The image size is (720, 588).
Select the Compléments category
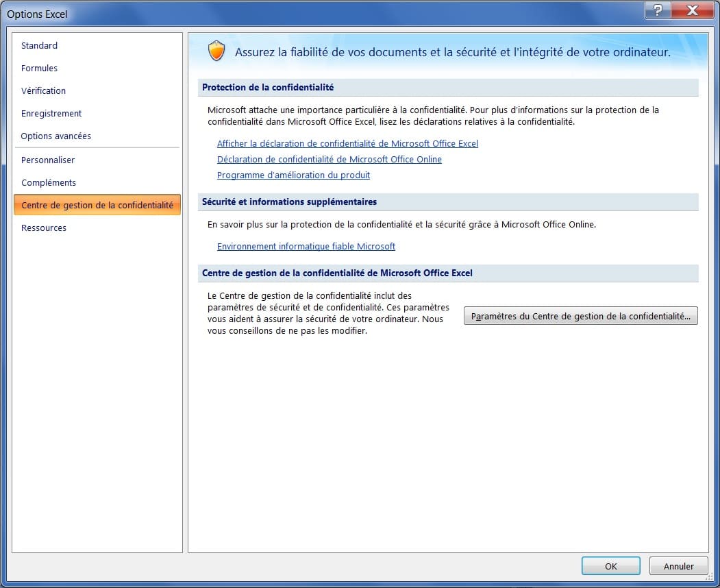[49, 182]
